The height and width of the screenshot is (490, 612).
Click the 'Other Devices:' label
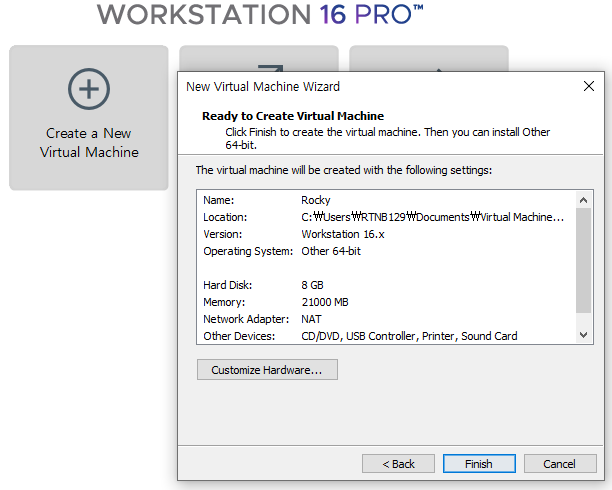coord(239,336)
